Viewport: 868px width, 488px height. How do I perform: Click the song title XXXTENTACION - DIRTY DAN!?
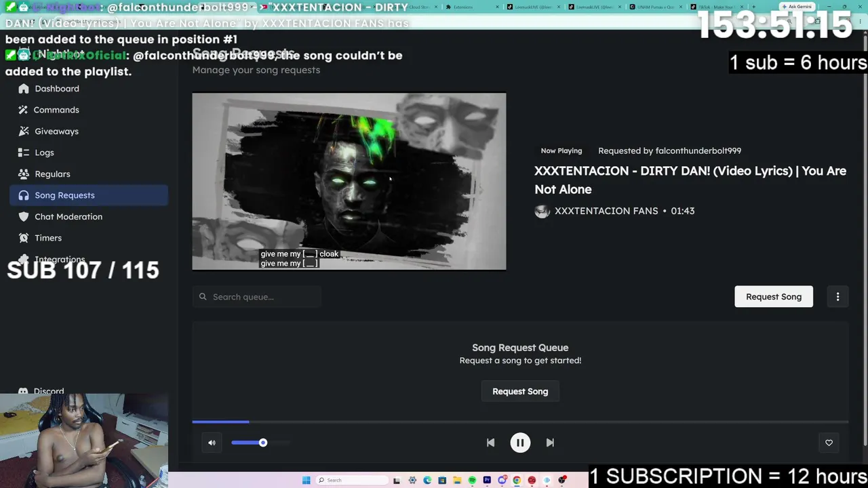pos(690,180)
